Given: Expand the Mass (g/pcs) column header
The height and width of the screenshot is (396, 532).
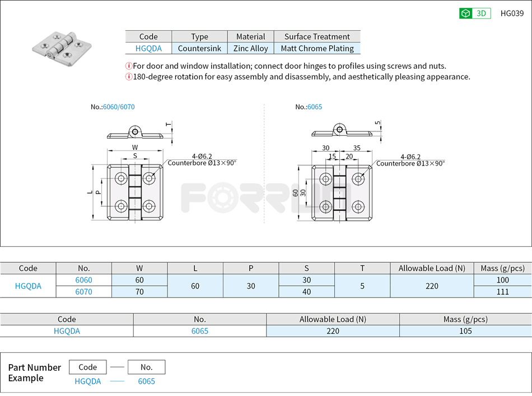Looking at the screenshot, I should (x=502, y=268).
